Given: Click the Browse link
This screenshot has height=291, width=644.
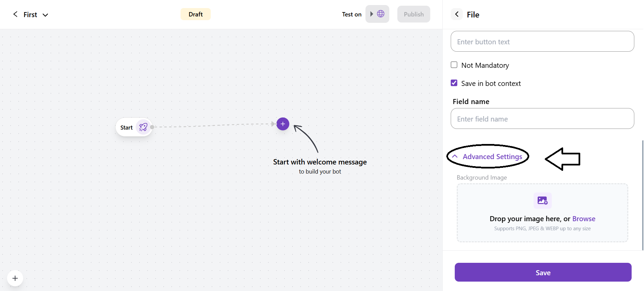Looking at the screenshot, I should 584,219.
